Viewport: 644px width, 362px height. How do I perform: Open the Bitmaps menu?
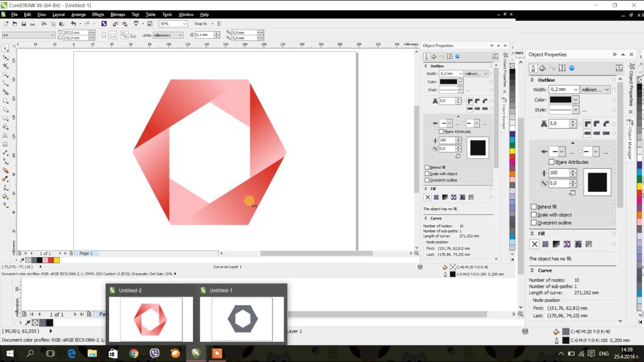point(117,14)
